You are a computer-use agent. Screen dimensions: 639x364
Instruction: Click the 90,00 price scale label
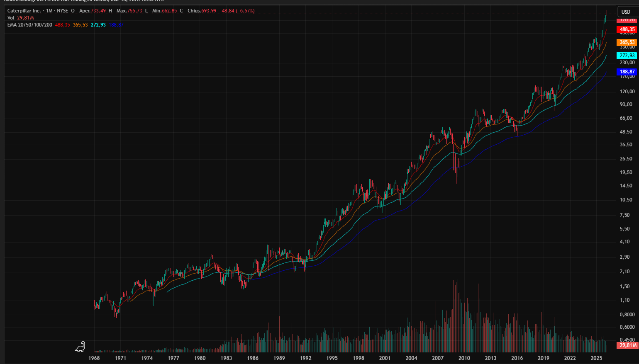pos(626,104)
